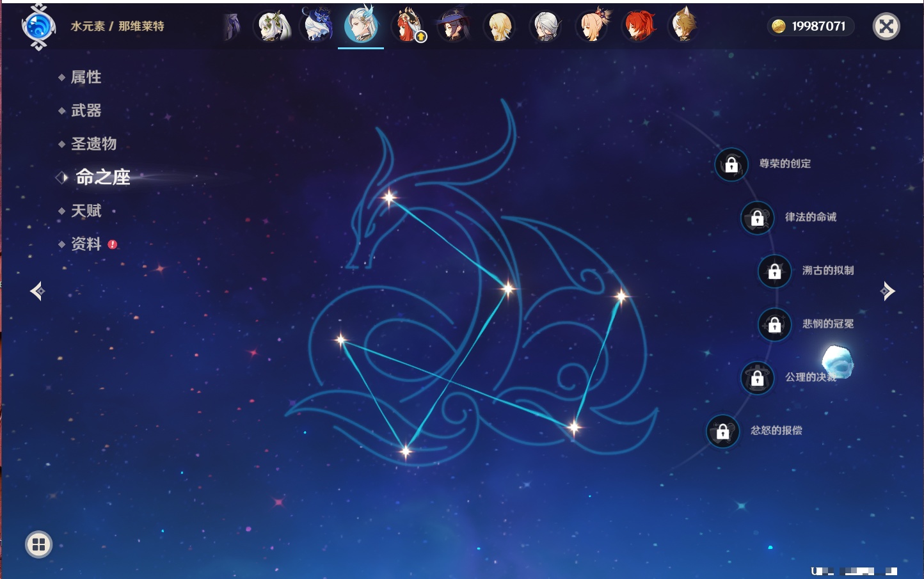Open the 圣遗物 artifacts menu
This screenshot has width=924, height=579.
click(93, 144)
